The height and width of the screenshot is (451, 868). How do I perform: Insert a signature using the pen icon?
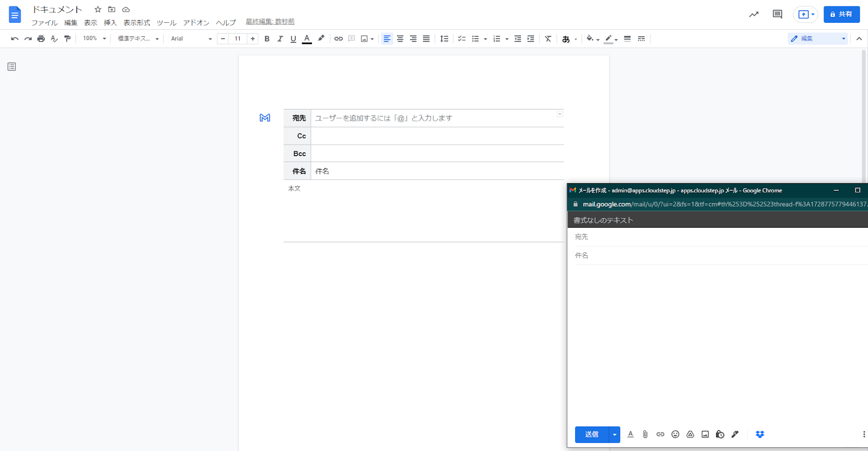(x=735, y=434)
